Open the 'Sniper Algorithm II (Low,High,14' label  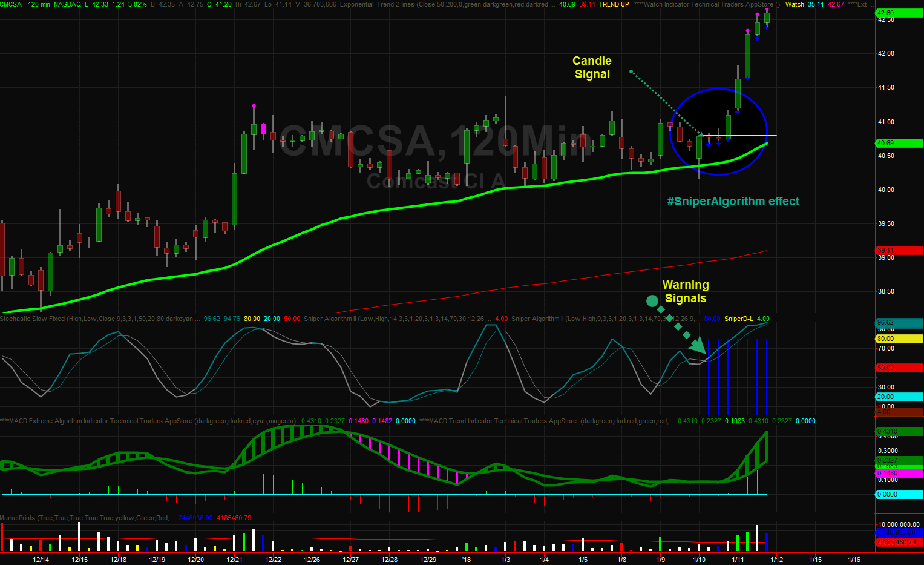[x=398, y=319]
